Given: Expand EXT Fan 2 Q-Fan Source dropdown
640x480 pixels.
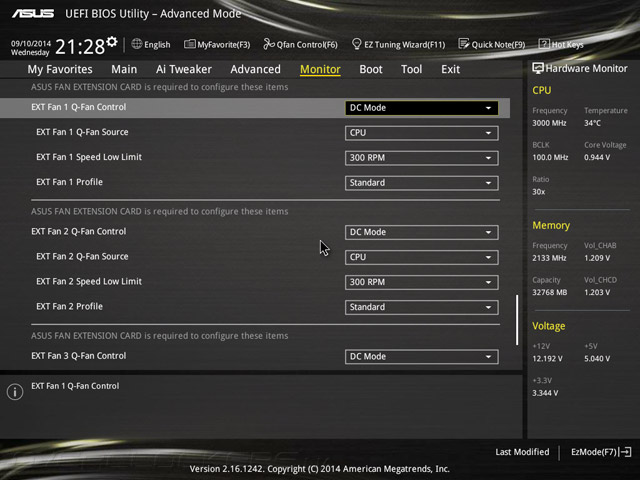Looking at the screenshot, I should click(x=422, y=257).
